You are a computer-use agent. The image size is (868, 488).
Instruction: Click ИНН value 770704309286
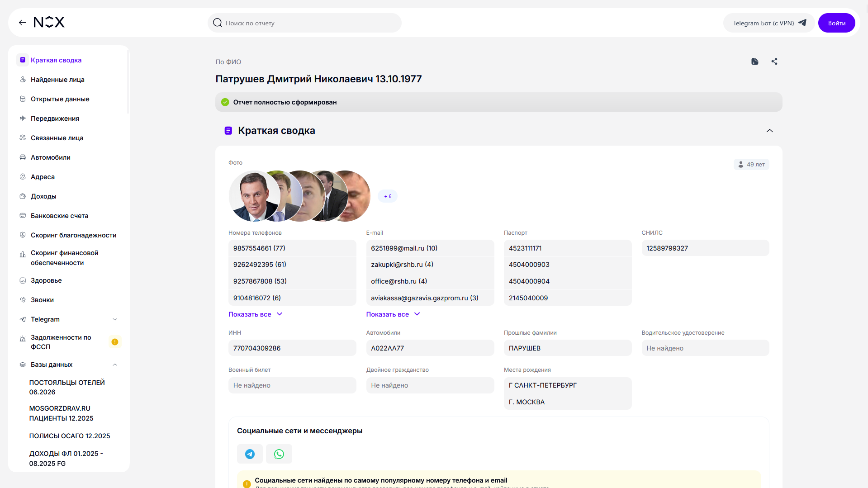point(292,348)
